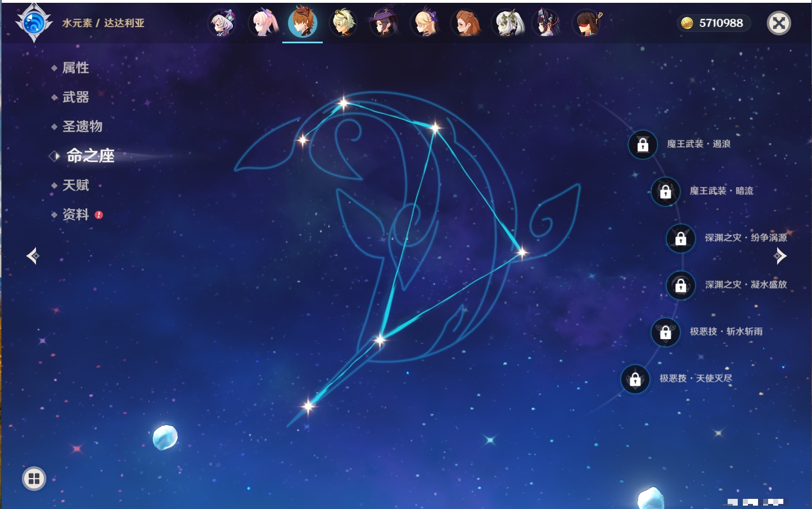Open the grid menu icon at bottom left
The width and height of the screenshot is (812, 509).
(x=34, y=479)
